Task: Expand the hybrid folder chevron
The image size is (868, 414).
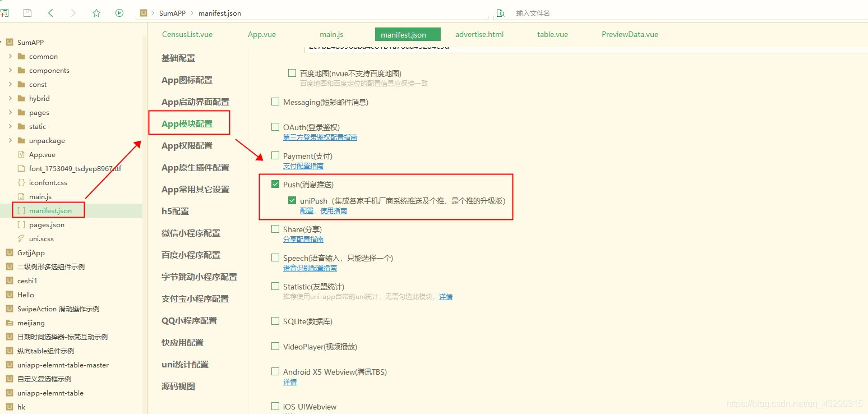Action: [x=10, y=98]
